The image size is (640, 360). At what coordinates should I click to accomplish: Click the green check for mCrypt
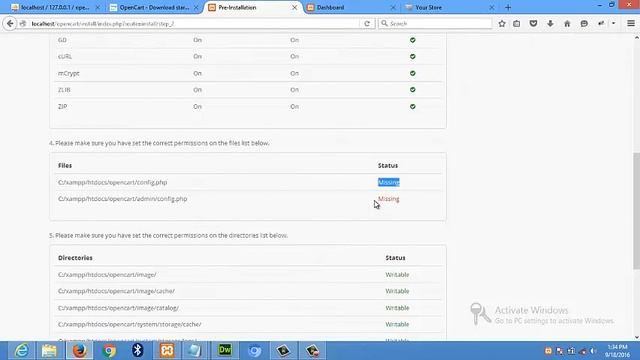pos(413,73)
